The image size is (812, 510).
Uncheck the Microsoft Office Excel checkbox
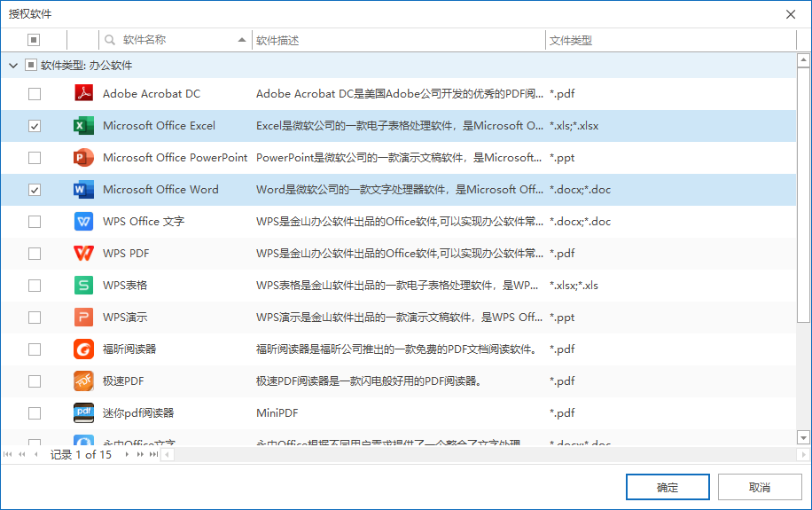point(35,127)
